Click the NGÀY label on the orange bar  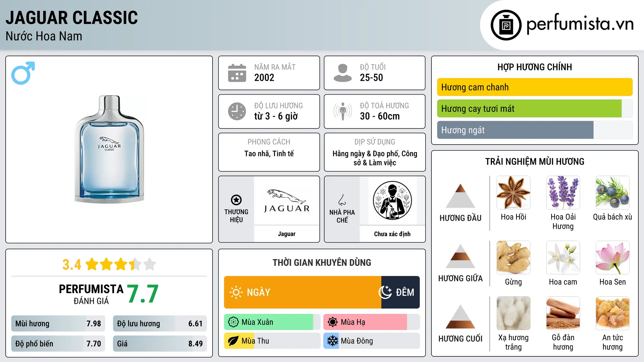258,292
